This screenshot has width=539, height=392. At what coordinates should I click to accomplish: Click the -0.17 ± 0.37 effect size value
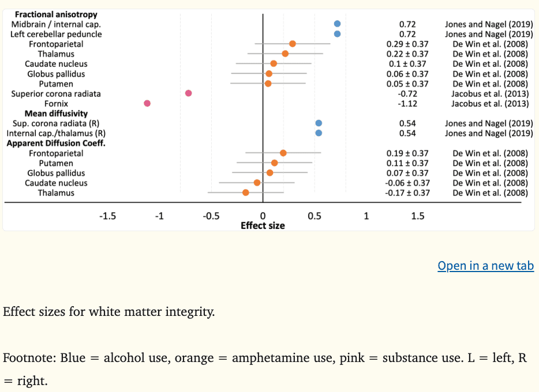coord(407,193)
